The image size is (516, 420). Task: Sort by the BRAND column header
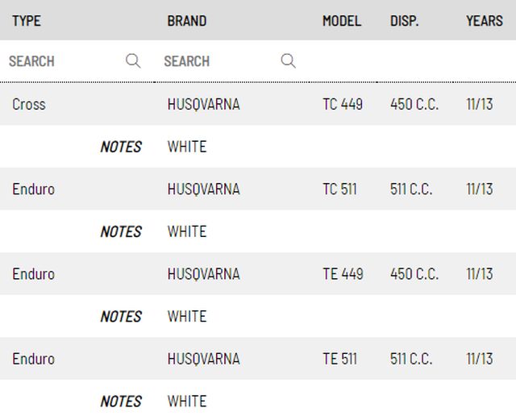click(x=187, y=20)
